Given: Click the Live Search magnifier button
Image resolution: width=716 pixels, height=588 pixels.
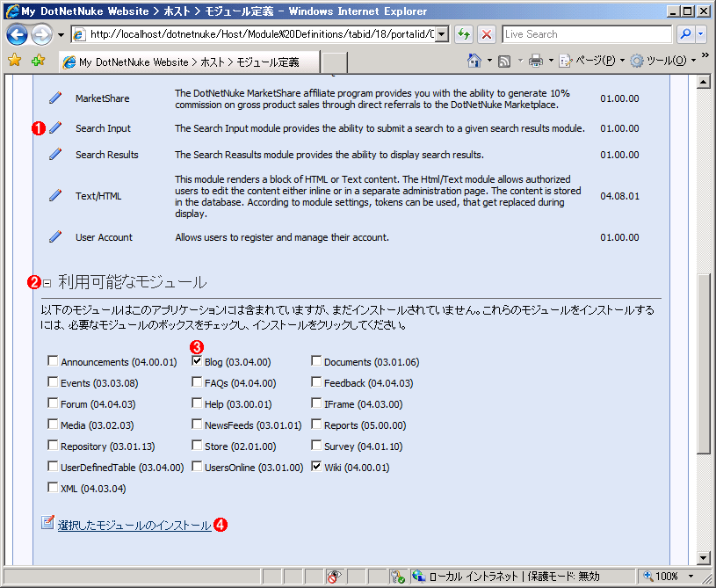Looking at the screenshot, I should click(684, 34).
